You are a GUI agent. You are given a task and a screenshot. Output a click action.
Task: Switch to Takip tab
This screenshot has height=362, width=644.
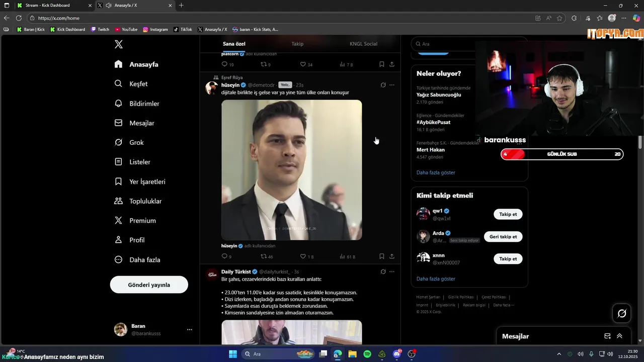pos(297,44)
